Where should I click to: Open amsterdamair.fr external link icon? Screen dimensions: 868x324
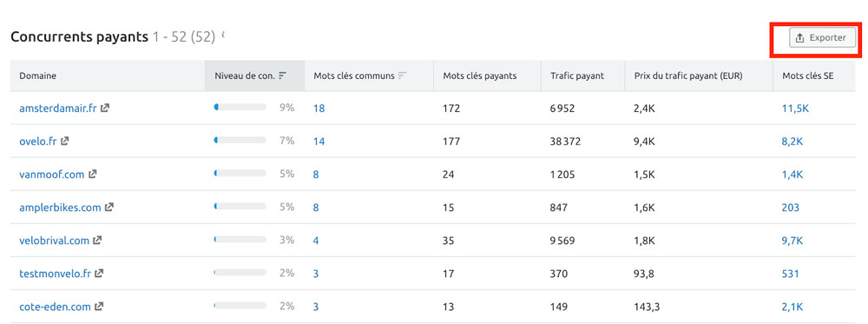coord(105,108)
